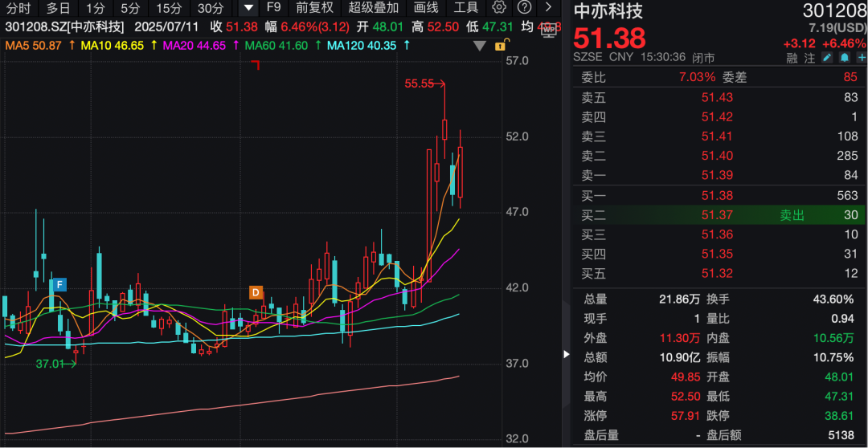Set a price alert with bell icon
Screen dimensions: 868x448
(x=844, y=58)
